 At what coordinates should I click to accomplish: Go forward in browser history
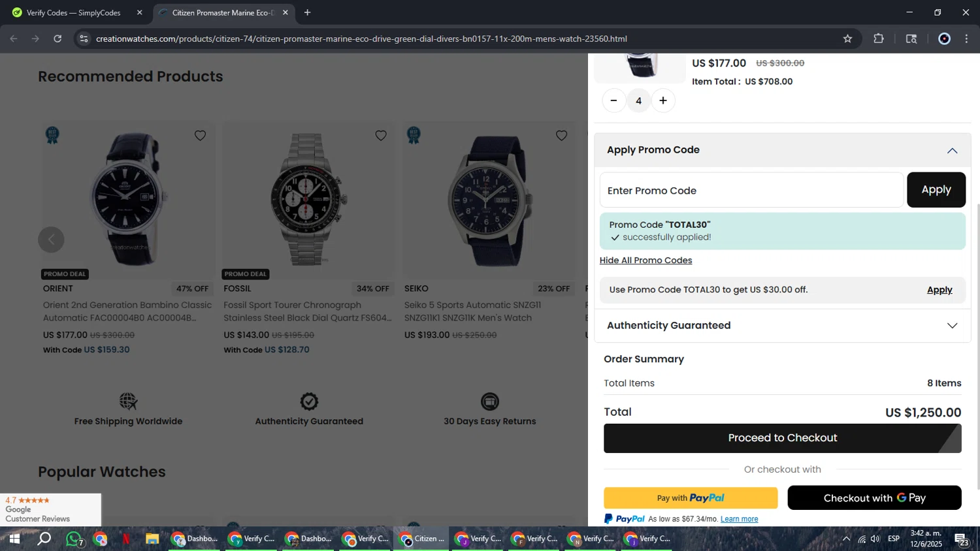pyautogui.click(x=35, y=39)
